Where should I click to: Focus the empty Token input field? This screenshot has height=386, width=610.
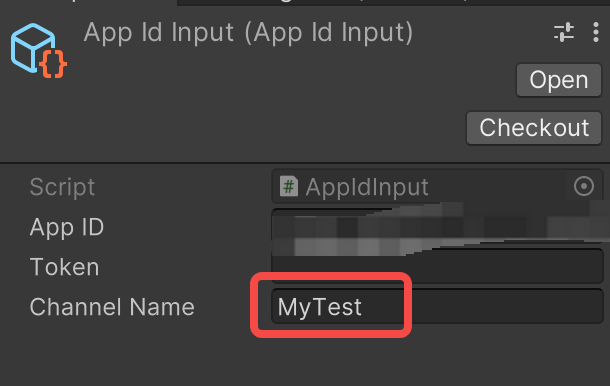tap(437, 267)
